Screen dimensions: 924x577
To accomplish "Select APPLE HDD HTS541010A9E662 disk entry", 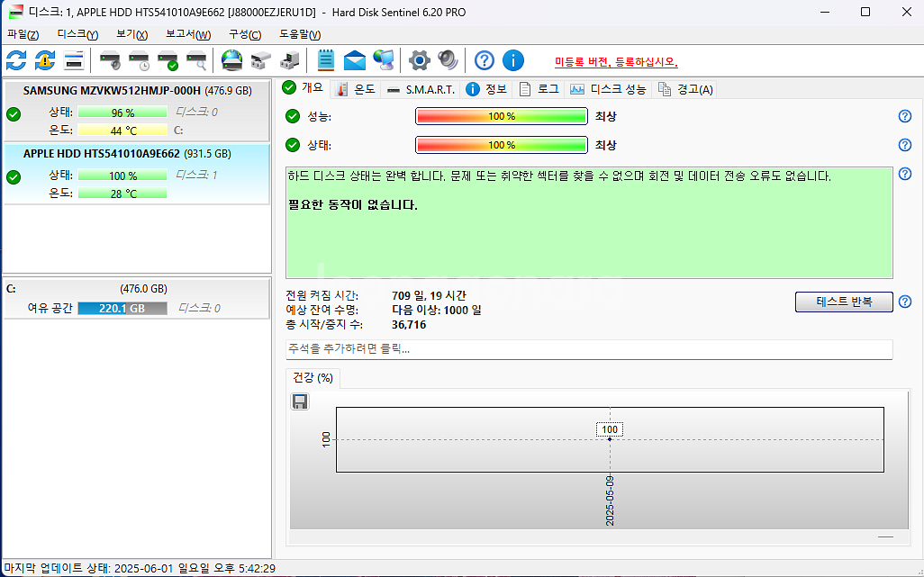I will (137, 174).
